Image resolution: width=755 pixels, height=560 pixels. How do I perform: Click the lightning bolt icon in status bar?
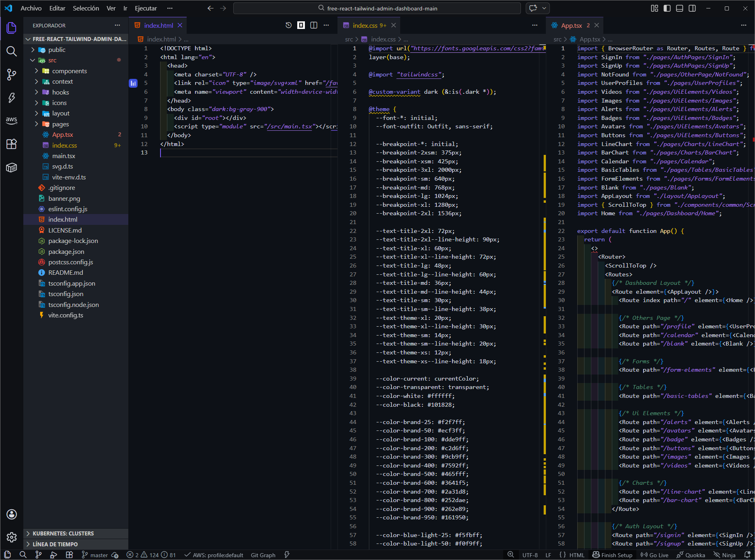pyautogui.click(x=287, y=555)
